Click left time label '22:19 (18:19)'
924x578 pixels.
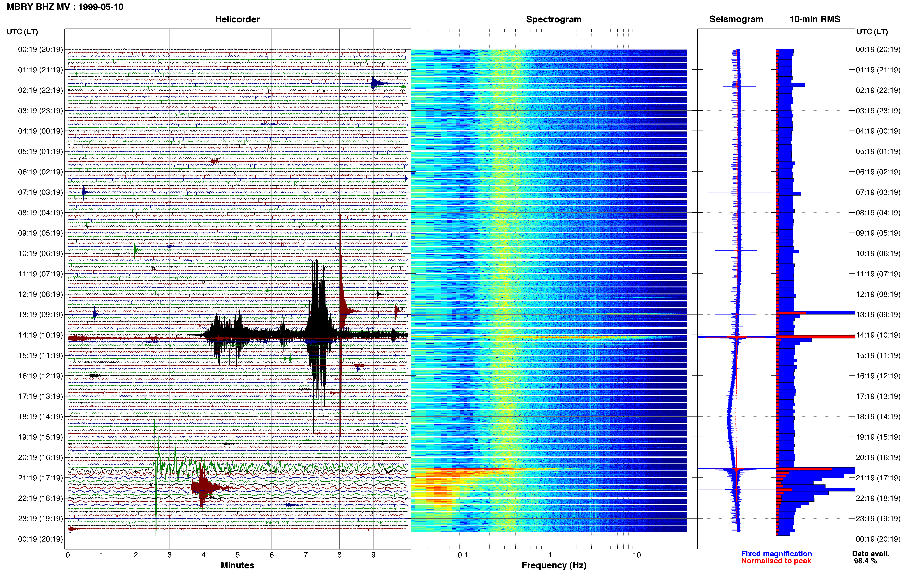point(41,498)
